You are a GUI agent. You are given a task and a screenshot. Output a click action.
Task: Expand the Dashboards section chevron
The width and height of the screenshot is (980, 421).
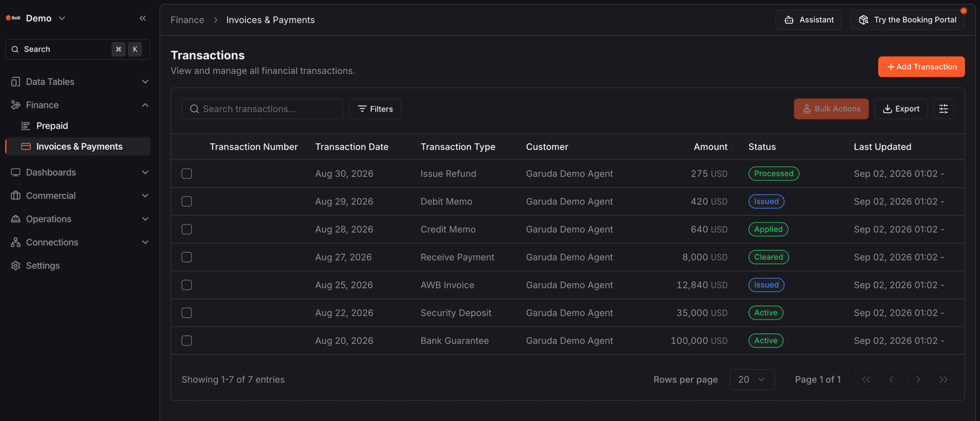click(x=145, y=172)
